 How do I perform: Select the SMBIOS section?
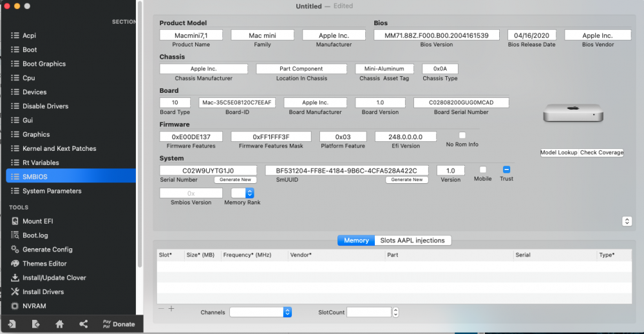[x=71, y=177]
